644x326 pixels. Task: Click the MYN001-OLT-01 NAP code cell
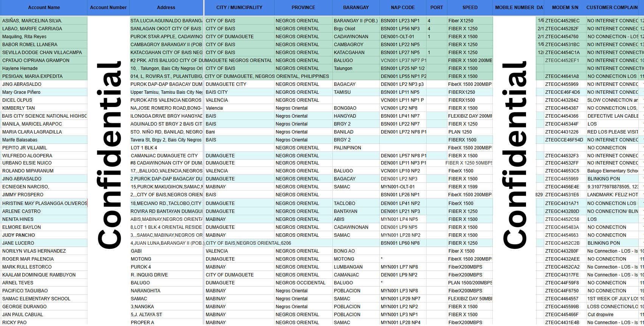[x=403, y=187]
